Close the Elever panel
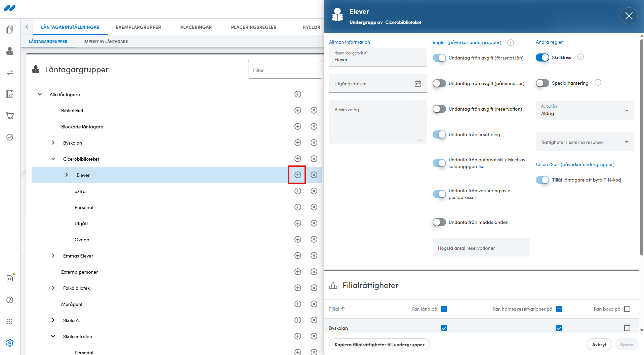Image resolution: width=644 pixels, height=355 pixels. pyautogui.click(x=629, y=16)
